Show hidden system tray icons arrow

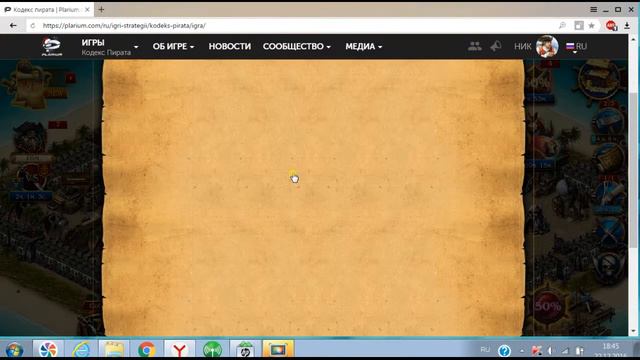pos(522,350)
